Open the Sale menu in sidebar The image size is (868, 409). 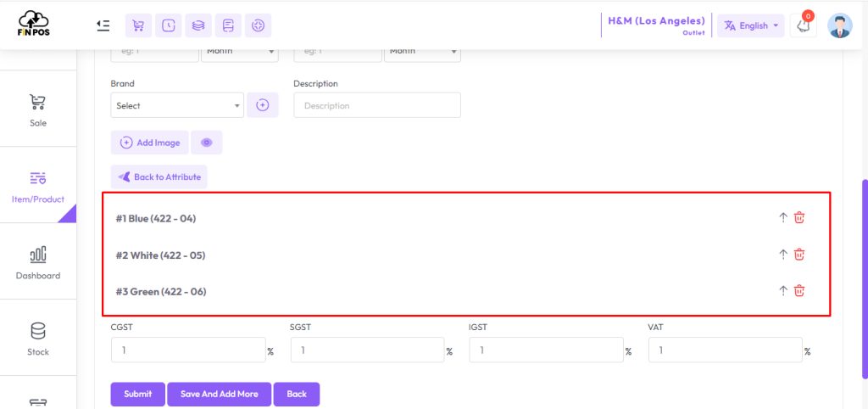point(37,109)
